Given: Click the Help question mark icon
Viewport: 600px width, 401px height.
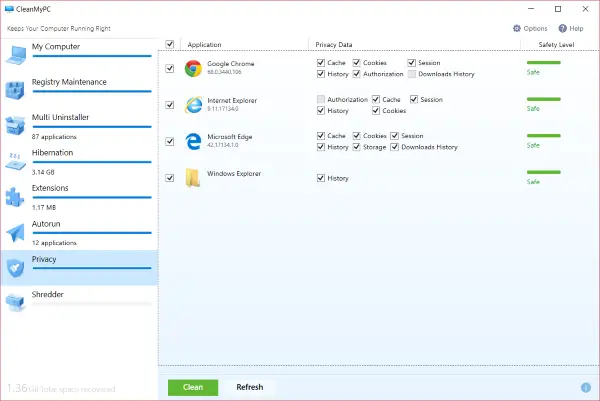Looking at the screenshot, I should point(562,28).
